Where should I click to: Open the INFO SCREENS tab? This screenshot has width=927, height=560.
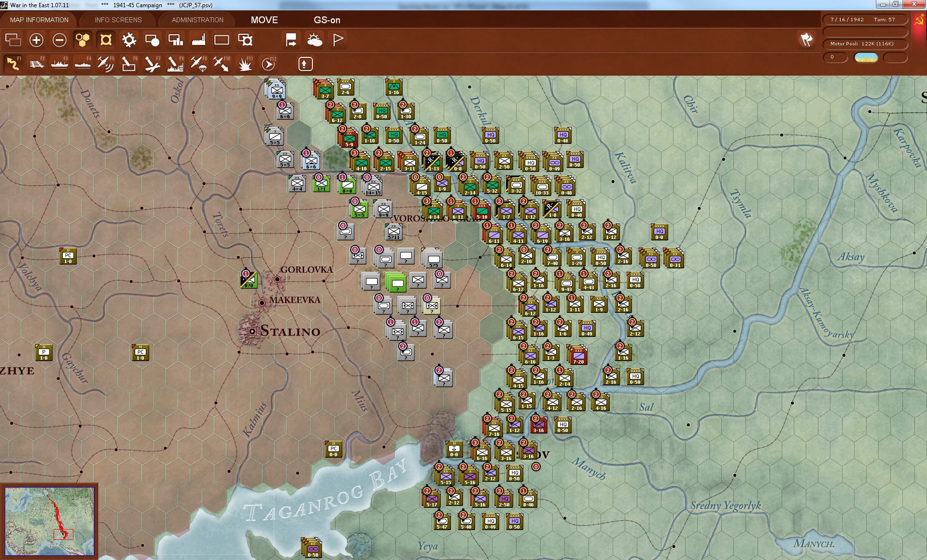click(x=118, y=20)
